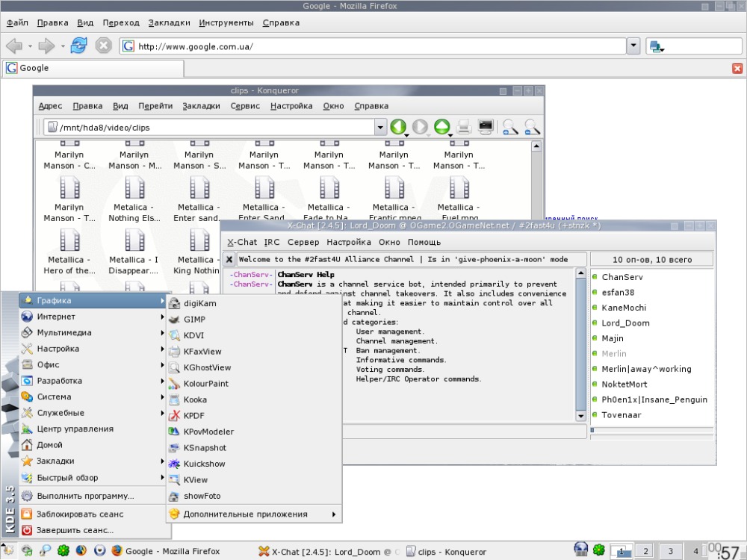Click the green Back arrow in Konqueror
Screen dimensions: 747x560
tap(398, 126)
